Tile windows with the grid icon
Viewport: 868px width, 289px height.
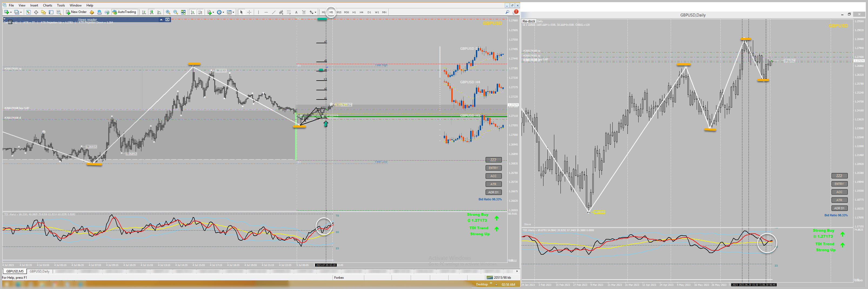(x=183, y=12)
